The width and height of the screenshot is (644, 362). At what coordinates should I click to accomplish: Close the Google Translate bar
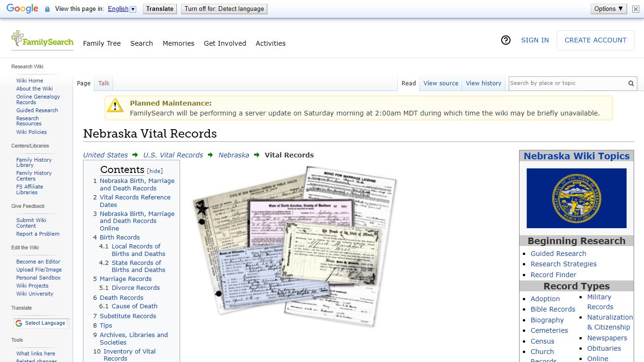tap(636, 9)
